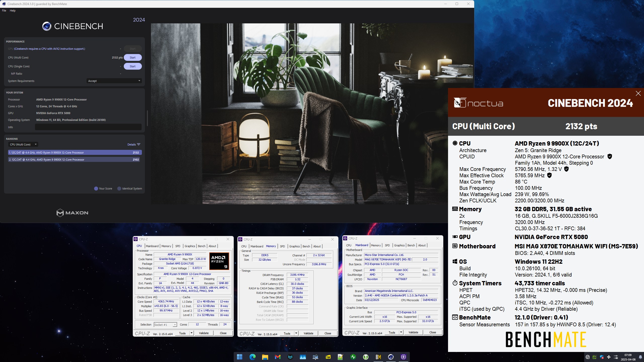Open the notepad-with-pencil taskbar icon

[340, 357]
